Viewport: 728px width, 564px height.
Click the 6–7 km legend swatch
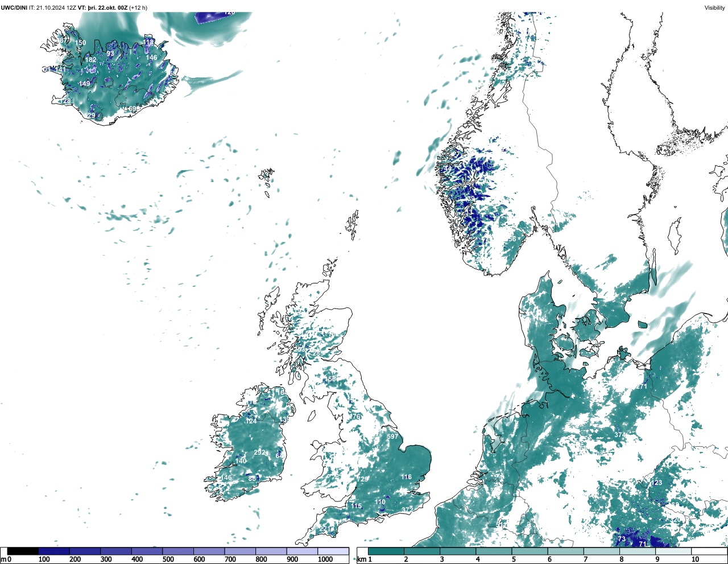(x=565, y=551)
